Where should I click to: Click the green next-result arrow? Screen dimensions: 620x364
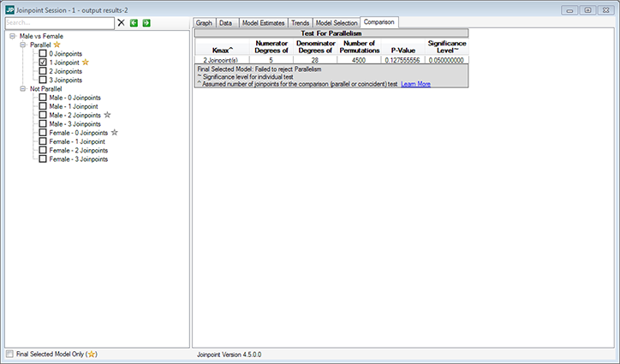point(146,22)
